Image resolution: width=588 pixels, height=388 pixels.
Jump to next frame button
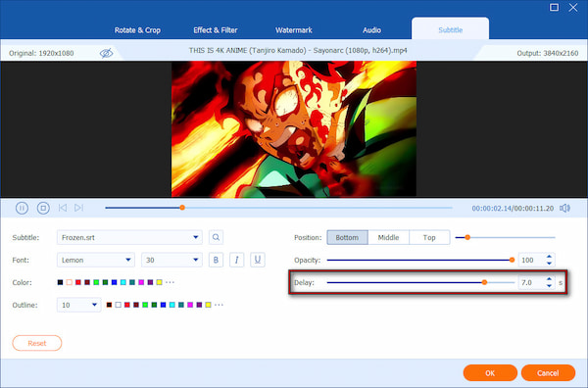pyautogui.click(x=78, y=208)
